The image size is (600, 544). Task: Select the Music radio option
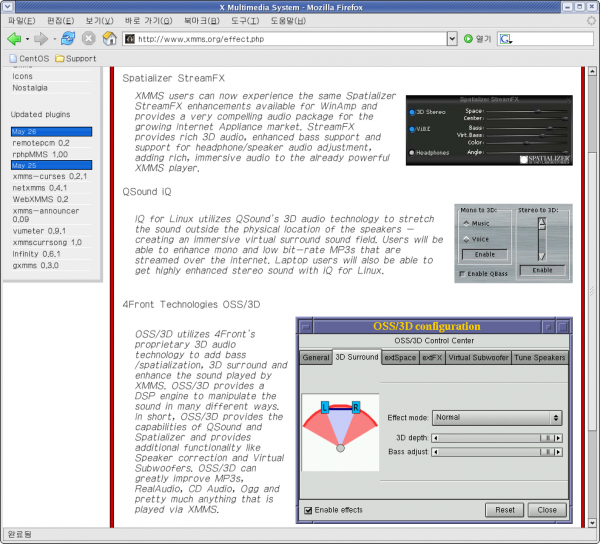coord(466,223)
